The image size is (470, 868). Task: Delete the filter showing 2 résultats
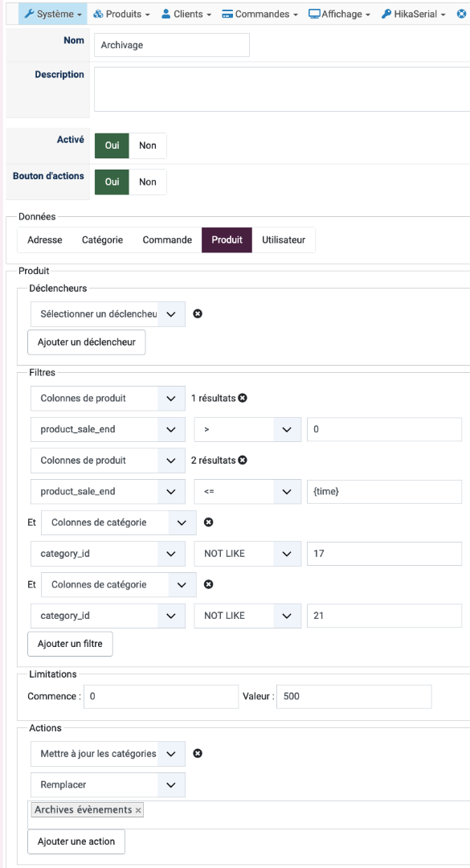coord(243,460)
